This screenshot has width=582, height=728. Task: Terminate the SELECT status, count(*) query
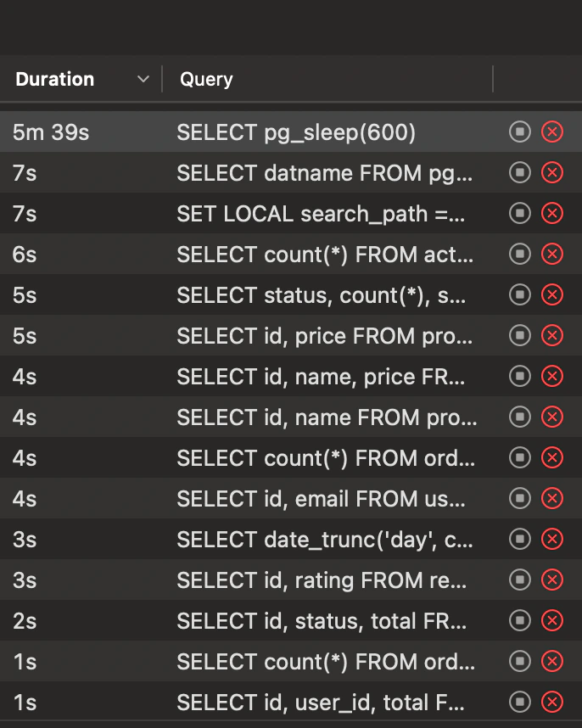tap(552, 294)
